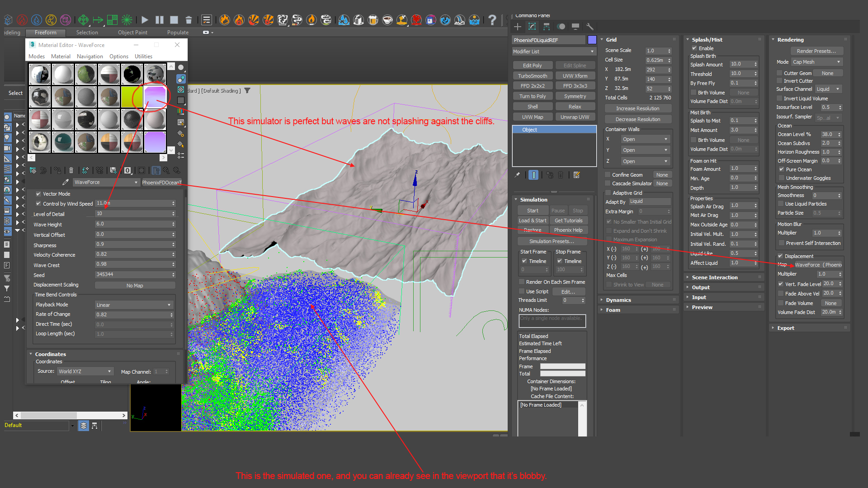
Task: Enable the Confine Geom checkbox
Action: [x=608, y=175]
